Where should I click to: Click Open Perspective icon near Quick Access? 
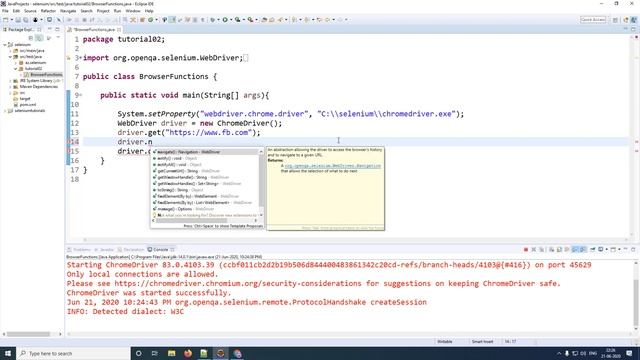point(616,20)
